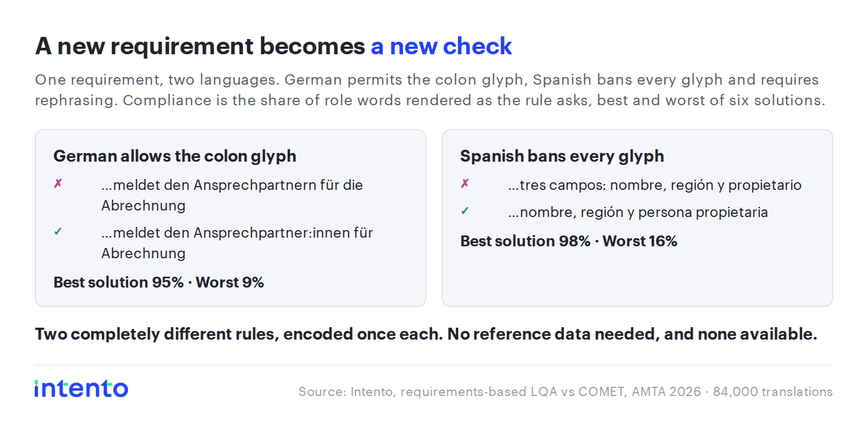This screenshot has height=421, width=868.
Task: Click the red cross beside tres campos example
Action: point(465,184)
